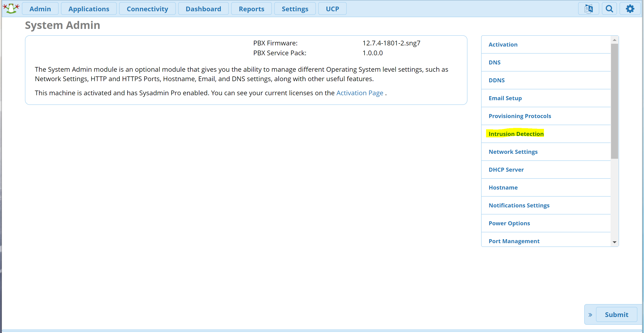Open Email Setup in the sidebar
Screen dimensions: 644x333
click(x=505, y=98)
